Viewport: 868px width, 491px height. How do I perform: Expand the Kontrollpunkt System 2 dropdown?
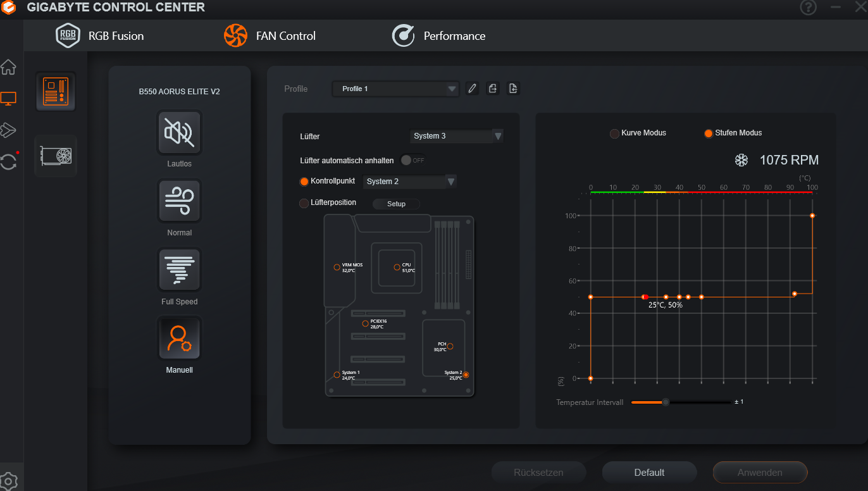[410, 182]
